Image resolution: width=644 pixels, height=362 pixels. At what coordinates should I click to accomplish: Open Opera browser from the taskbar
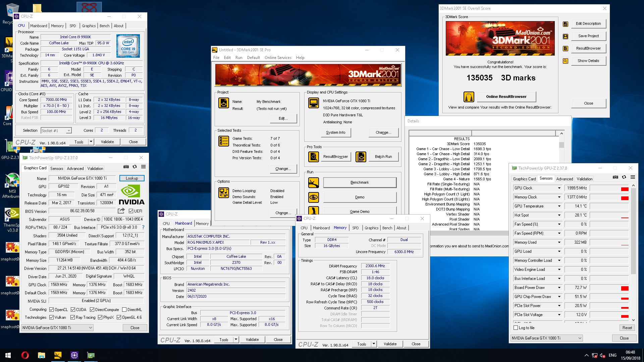[25, 355]
